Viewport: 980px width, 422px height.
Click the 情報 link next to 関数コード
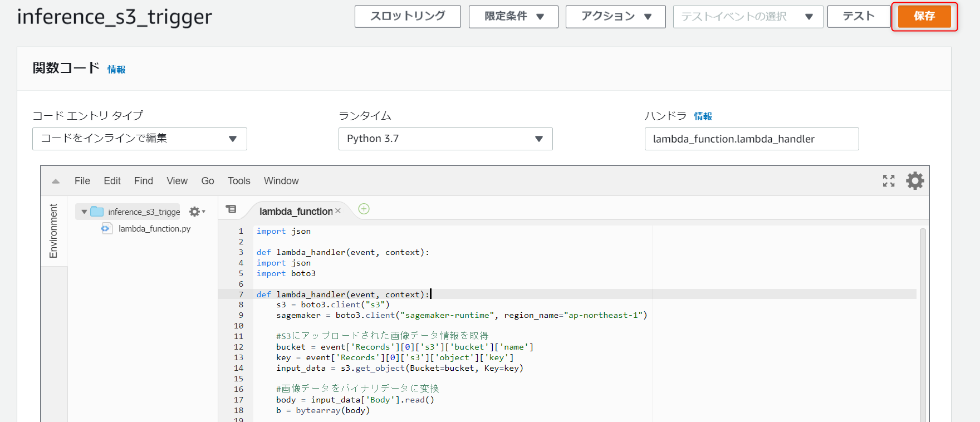[116, 70]
